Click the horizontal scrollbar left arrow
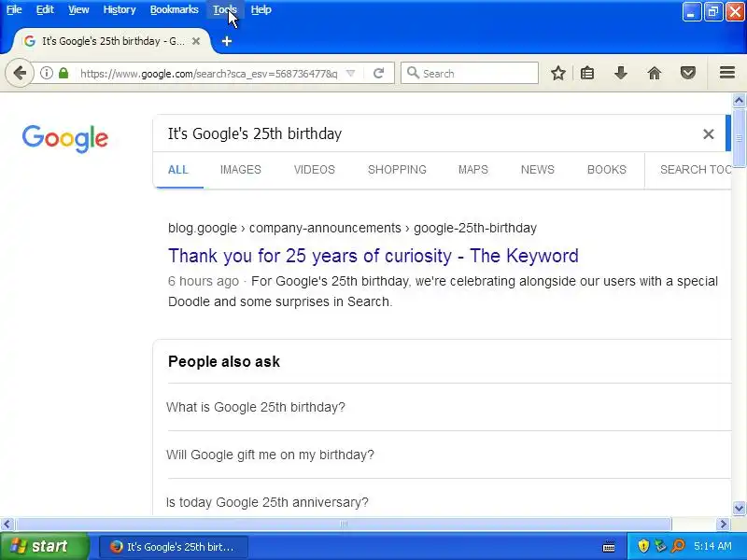 (7, 525)
